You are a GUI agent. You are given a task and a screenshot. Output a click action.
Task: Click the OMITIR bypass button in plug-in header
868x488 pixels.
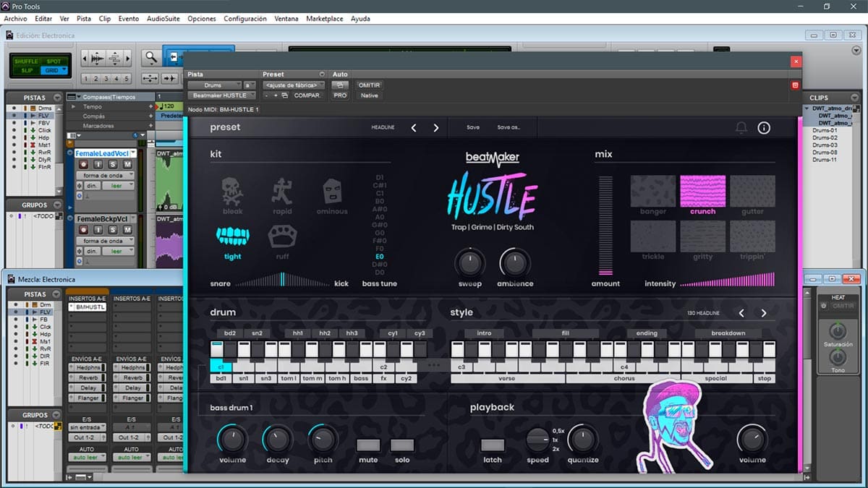coord(369,85)
